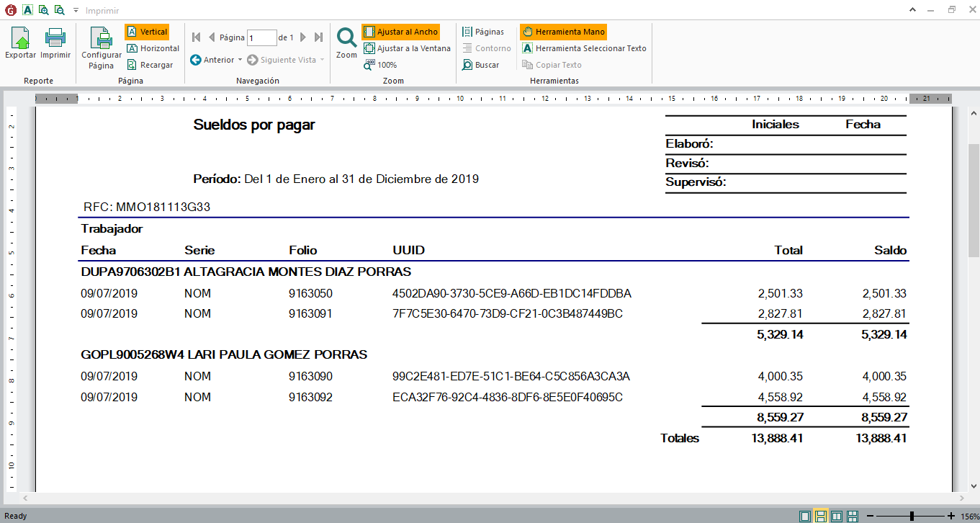Open the quick access toolbar customize dropdown

pos(76,10)
